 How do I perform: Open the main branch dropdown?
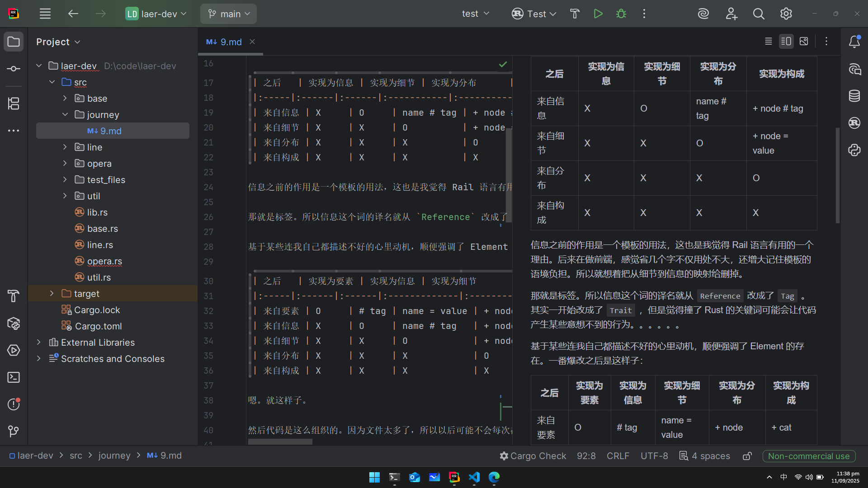pos(229,14)
